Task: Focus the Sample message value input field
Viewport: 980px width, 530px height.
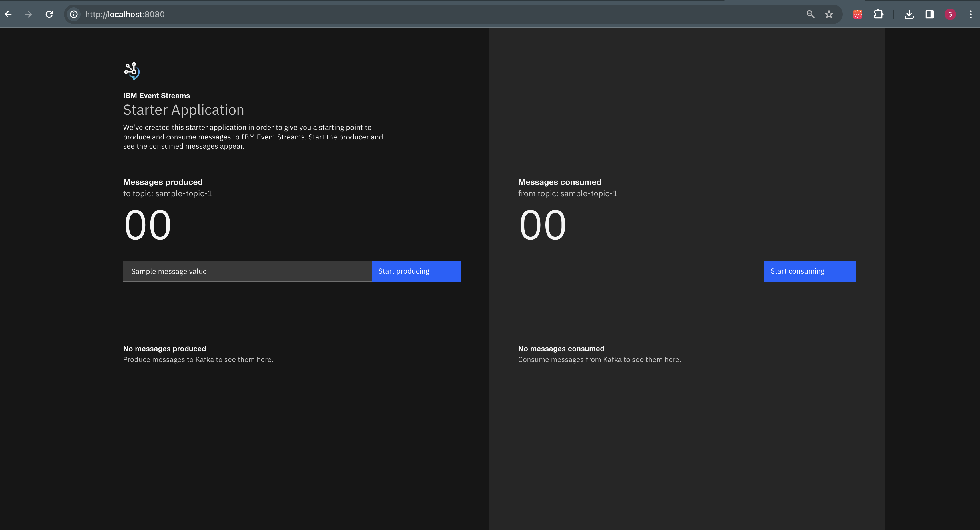Action: pos(247,272)
